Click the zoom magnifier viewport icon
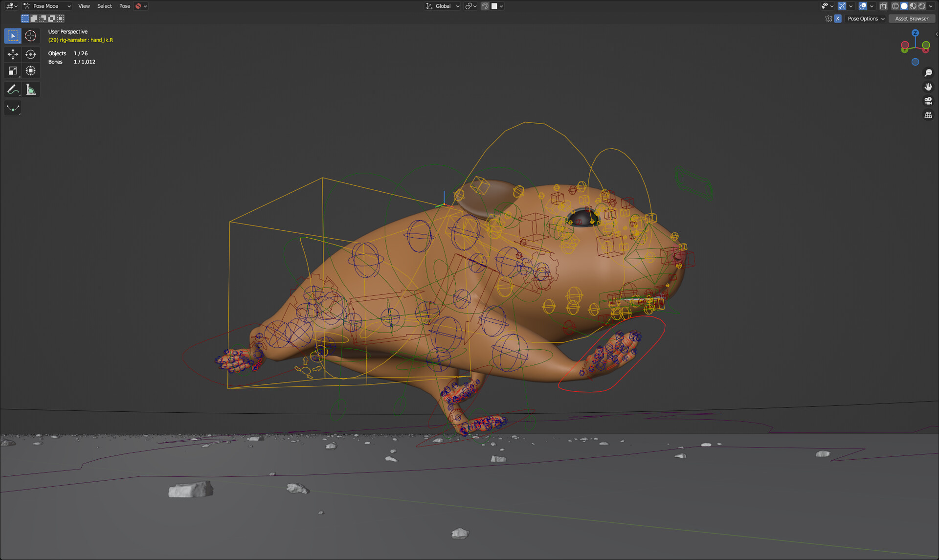Screen dimensions: 939x560 click(928, 73)
